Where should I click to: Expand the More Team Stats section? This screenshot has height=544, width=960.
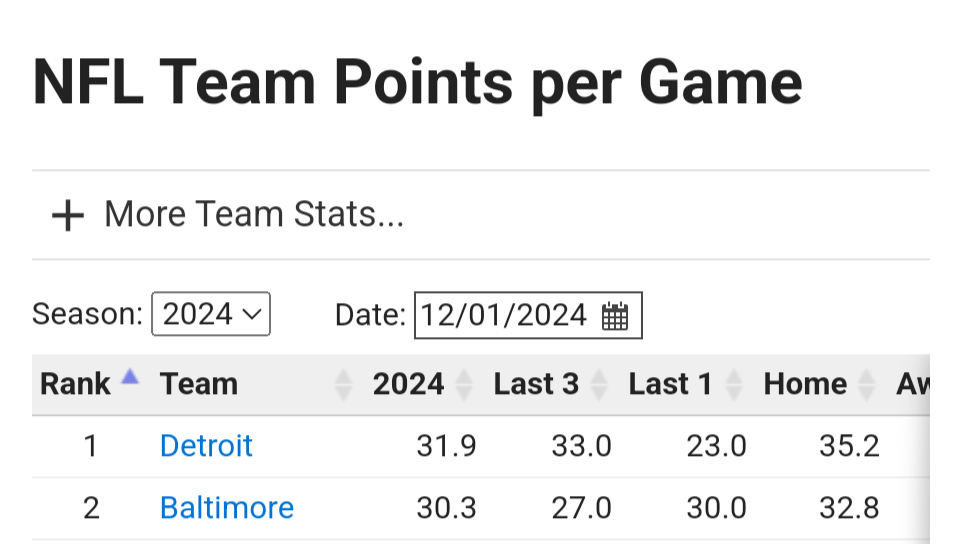pos(253,214)
